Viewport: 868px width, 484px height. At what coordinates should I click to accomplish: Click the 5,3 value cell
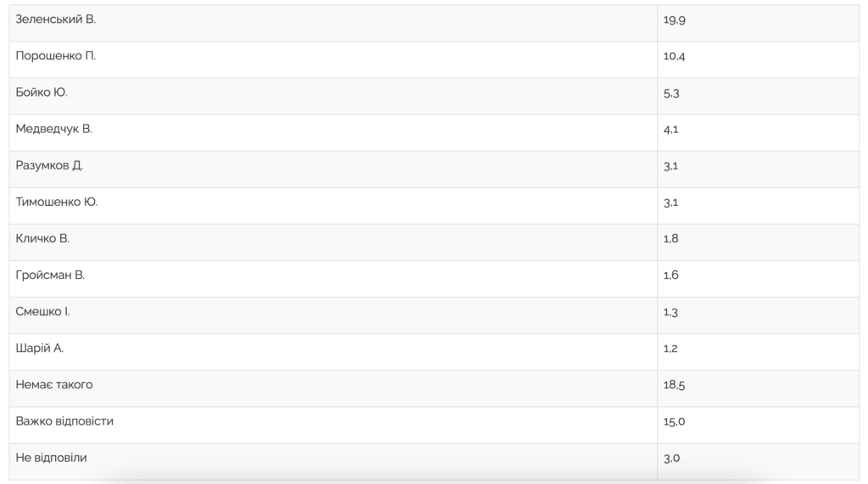pos(758,97)
